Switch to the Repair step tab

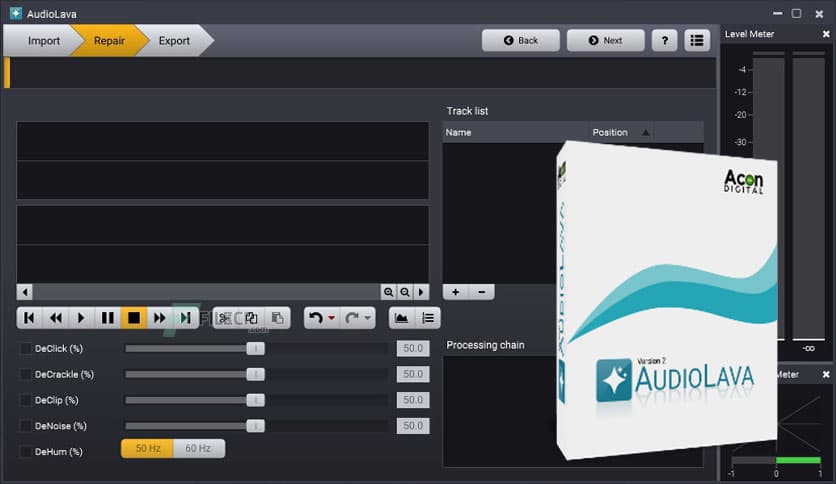pos(109,41)
